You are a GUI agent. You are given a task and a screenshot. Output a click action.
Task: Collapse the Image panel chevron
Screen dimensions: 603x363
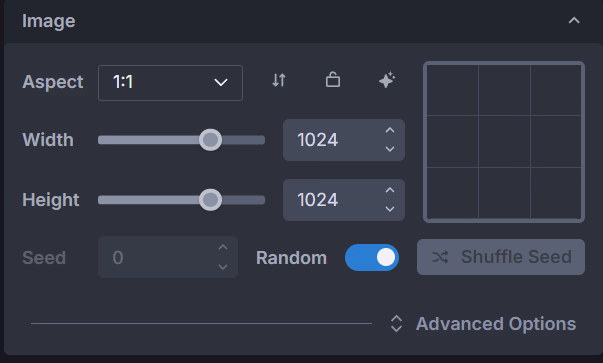[574, 20]
